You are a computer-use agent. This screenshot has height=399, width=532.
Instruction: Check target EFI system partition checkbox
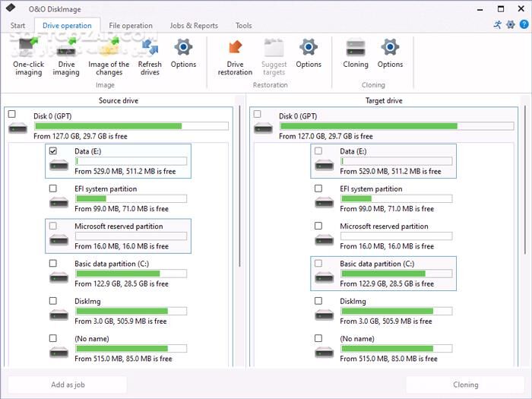(318, 188)
